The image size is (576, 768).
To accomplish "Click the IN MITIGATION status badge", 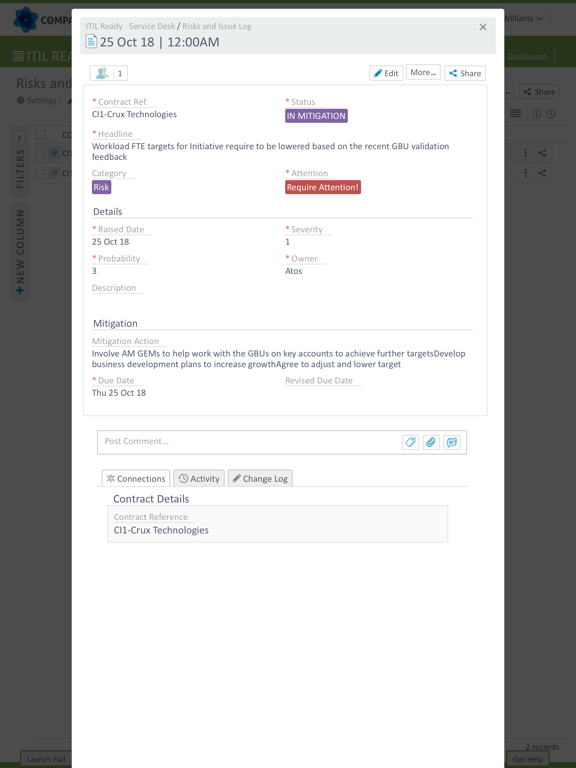I will coord(316,116).
